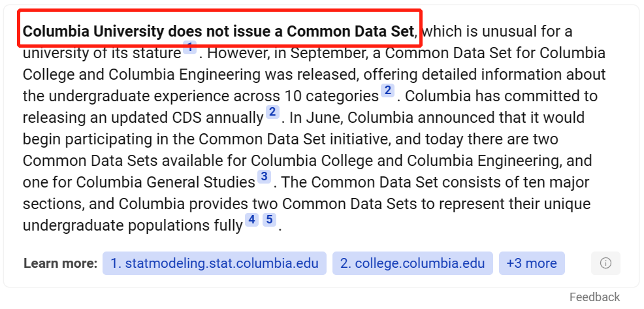This screenshot has width=644, height=309.
Task: Open the statmodeling.stat.columbia.edu source link
Action: pos(214,263)
